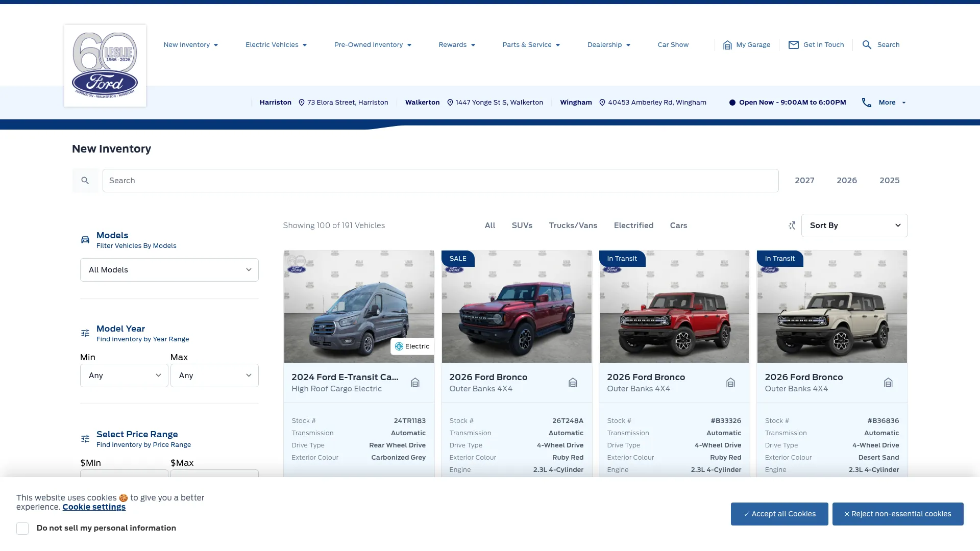Click the phone icon next to More
This screenshot has height=551, width=980.
[867, 103]
